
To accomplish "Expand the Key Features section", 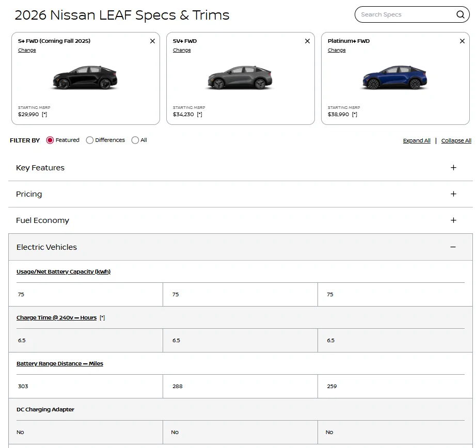I will click(x=453, y=168).
